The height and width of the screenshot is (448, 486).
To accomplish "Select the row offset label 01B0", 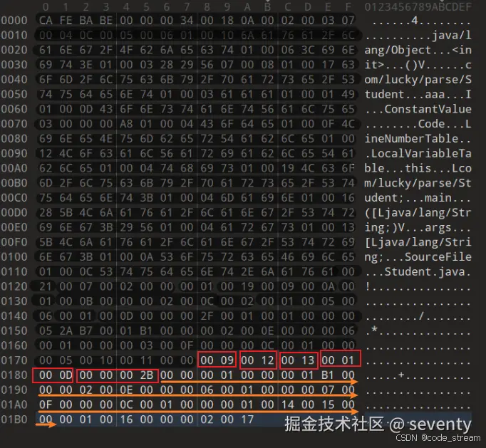I will [14, 420].
